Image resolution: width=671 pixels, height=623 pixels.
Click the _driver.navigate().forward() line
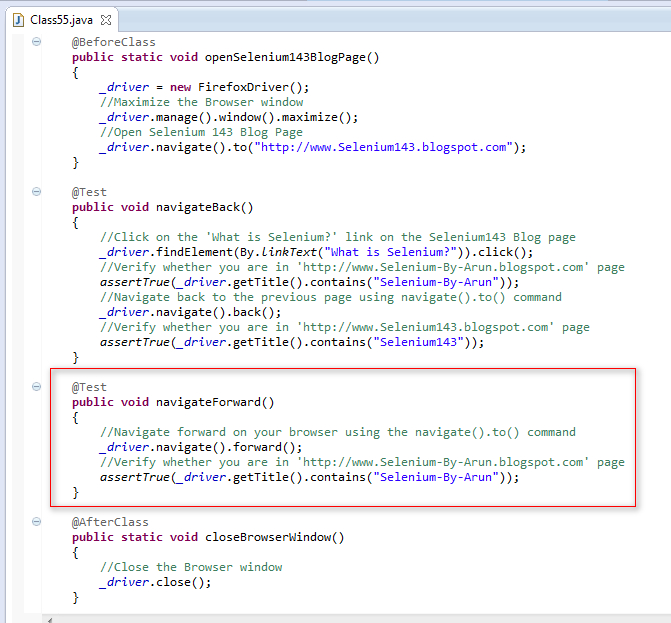201,447
